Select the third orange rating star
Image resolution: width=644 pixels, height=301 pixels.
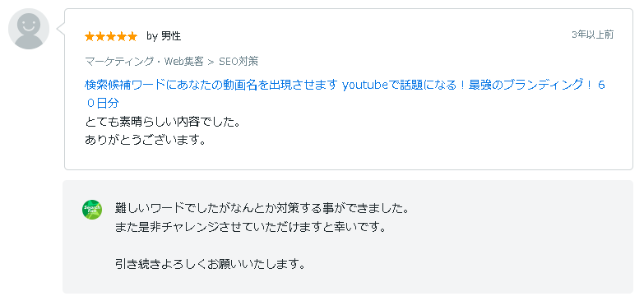111,37
